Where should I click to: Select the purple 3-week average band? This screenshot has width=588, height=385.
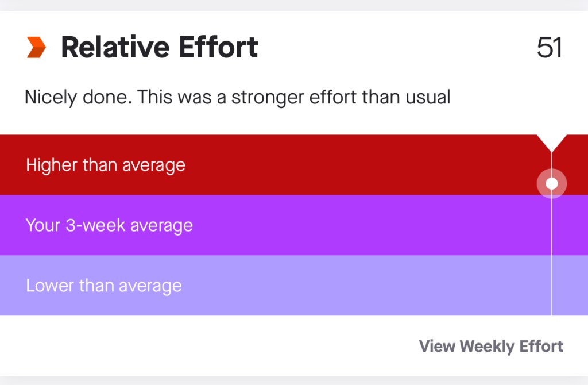point(345,225)
